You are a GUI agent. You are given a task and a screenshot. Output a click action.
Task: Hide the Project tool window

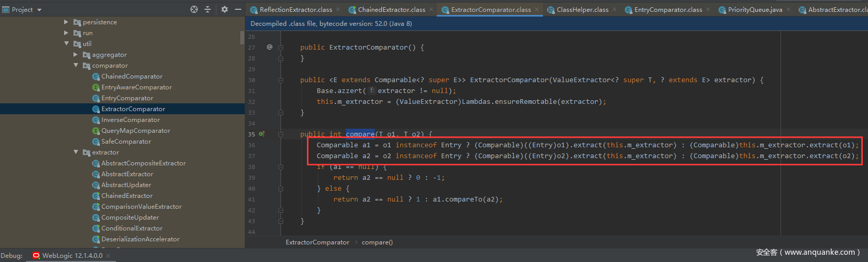point(238,9)
